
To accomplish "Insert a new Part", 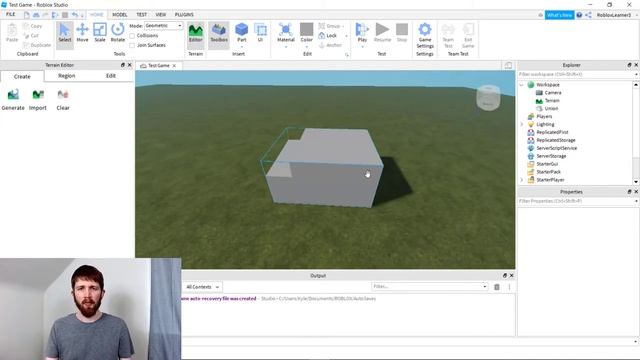I will pyautogui.click(x=242, y=31).
